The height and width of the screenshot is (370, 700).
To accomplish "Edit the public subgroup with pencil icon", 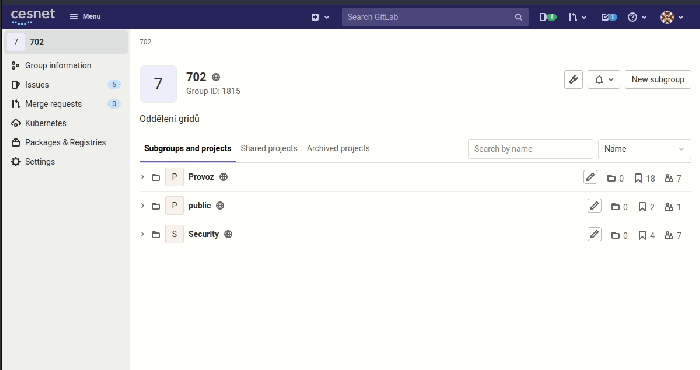I will click(595, 206).
